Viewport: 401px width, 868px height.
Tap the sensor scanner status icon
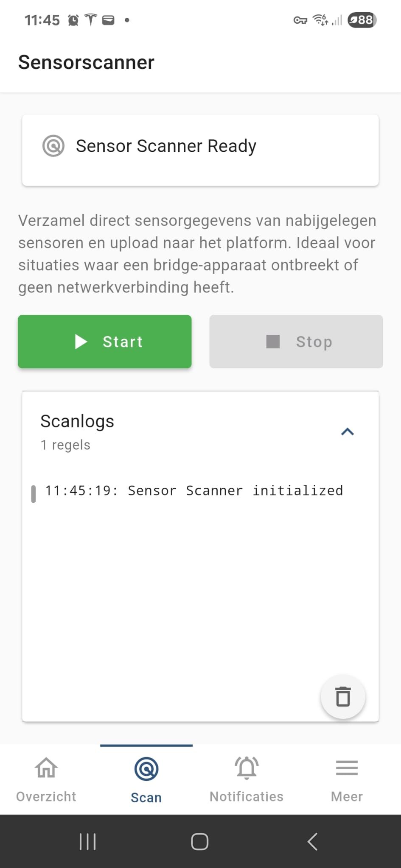coord(53,146)
